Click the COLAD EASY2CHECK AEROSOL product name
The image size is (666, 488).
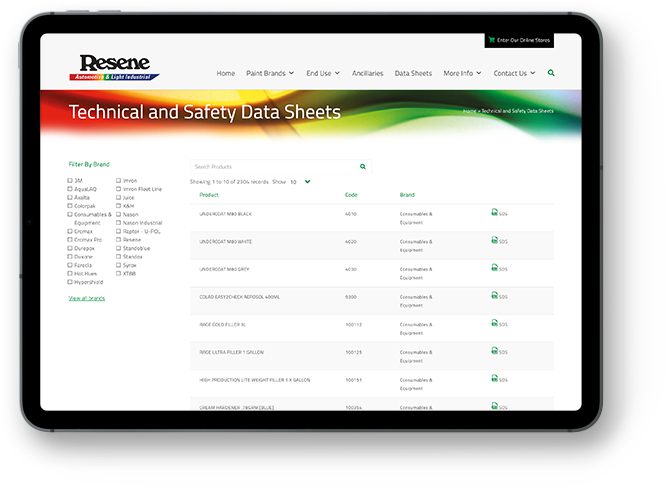[x=240, y=297]
